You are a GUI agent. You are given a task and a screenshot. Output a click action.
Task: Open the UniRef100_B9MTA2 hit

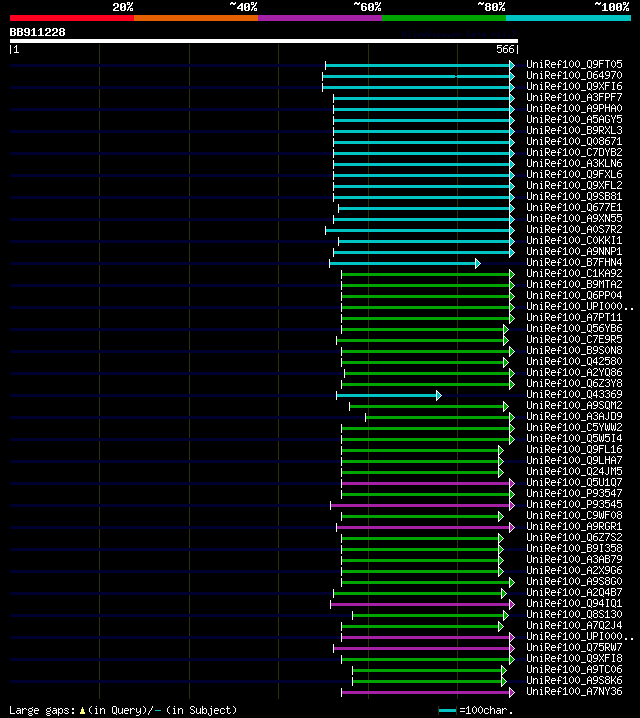pyautogui.click(x=574, y=284)
